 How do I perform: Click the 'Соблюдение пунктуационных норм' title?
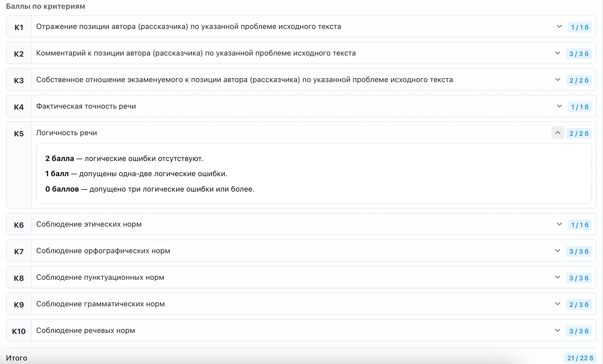[x=100, y=277]
